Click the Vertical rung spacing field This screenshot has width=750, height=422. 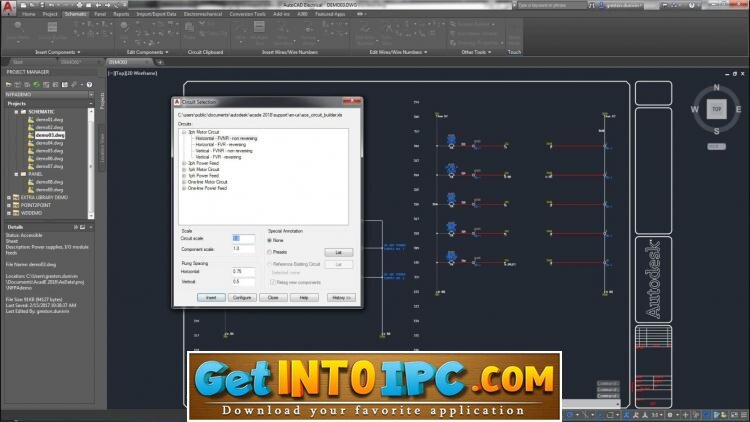point(243,282)
